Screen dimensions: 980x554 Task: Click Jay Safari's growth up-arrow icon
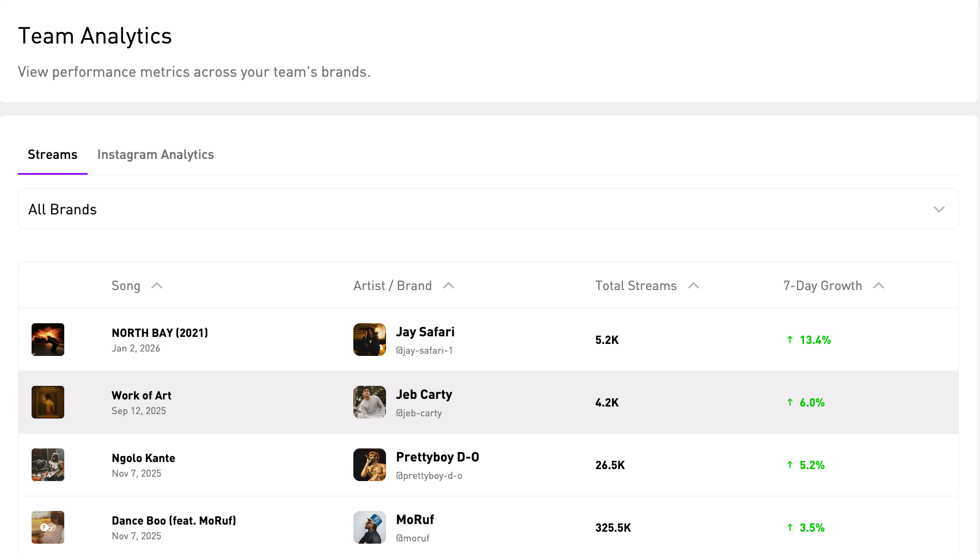790,340
